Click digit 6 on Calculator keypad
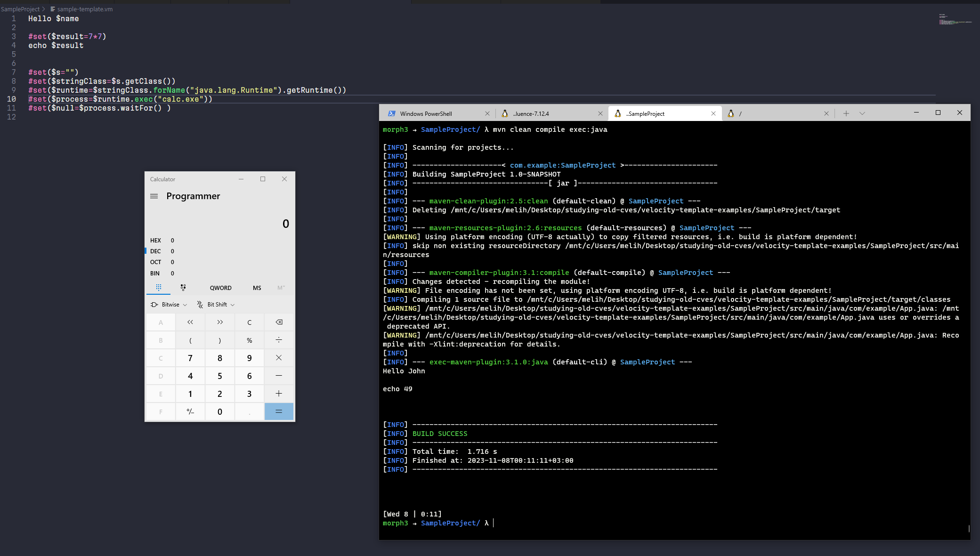 pos(250,376)
